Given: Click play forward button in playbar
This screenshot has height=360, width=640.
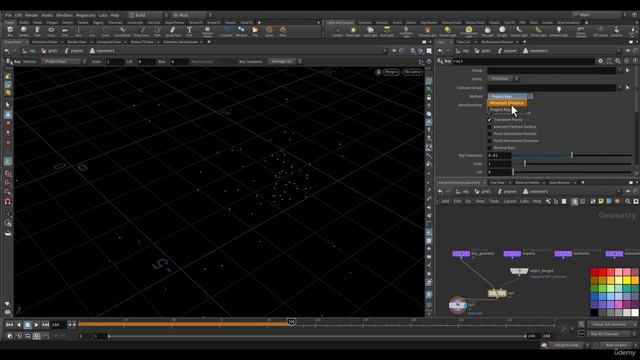Looking at the screenshot, I should [x=36, y=324].
